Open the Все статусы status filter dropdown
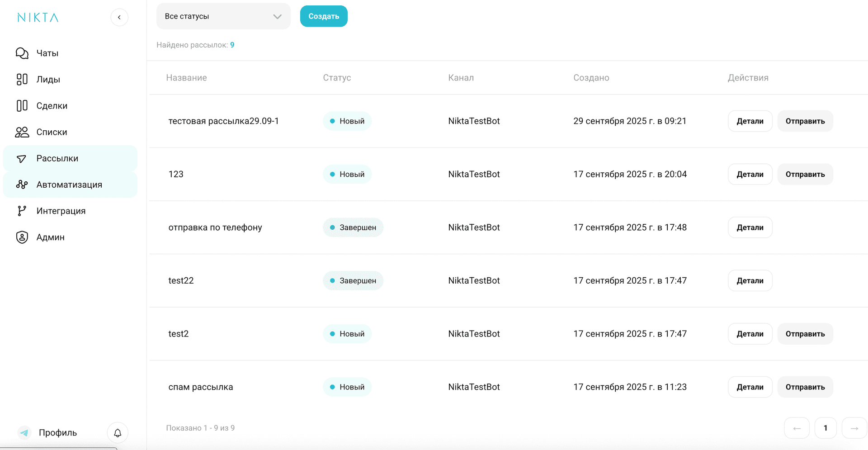Viewport: 868px width, 450px height. pyautogui.click(x=223, y=16)
